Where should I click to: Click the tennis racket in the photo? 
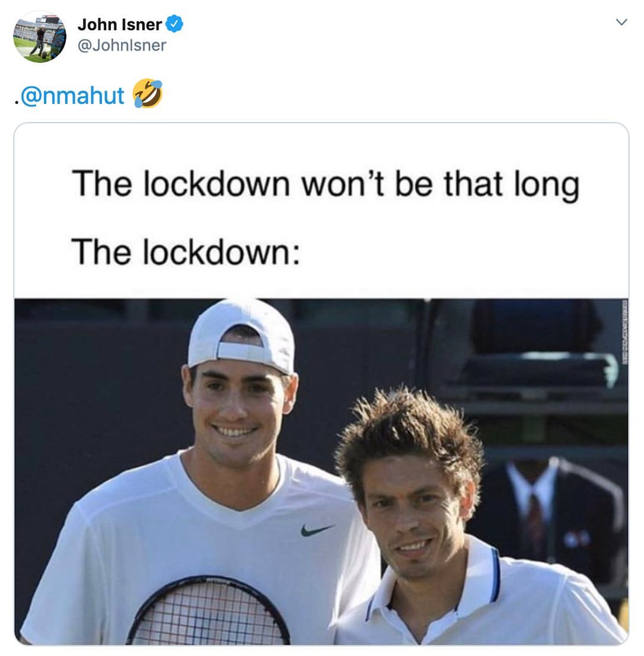pyautogui.click(x=208, y=612)
